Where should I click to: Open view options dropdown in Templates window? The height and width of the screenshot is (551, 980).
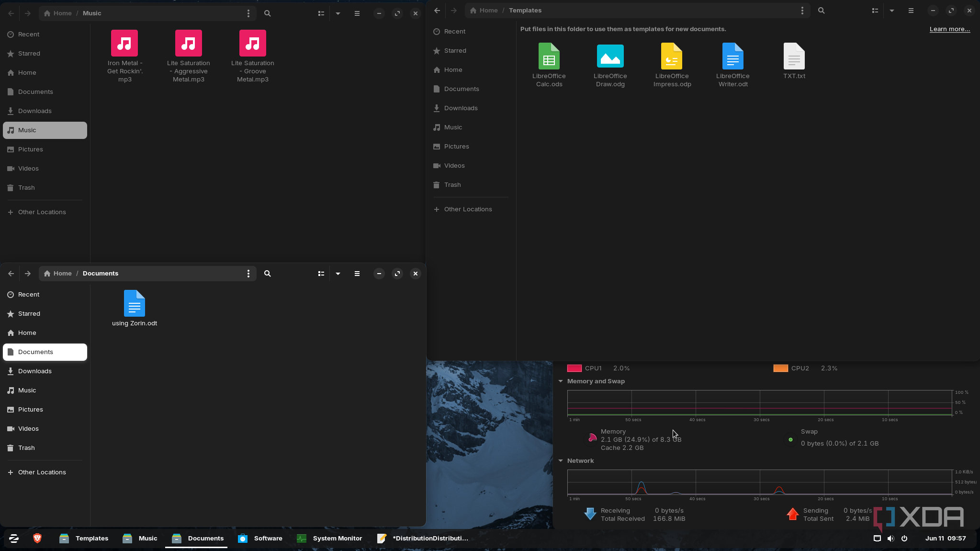pyautogui.click(x=892, y=11)
